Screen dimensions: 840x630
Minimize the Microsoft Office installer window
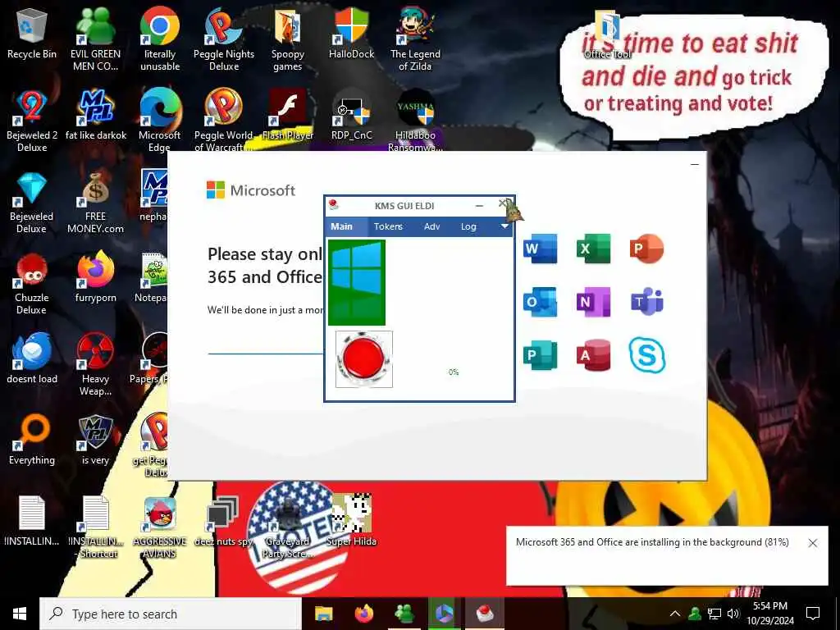click(x=695, y=164)
